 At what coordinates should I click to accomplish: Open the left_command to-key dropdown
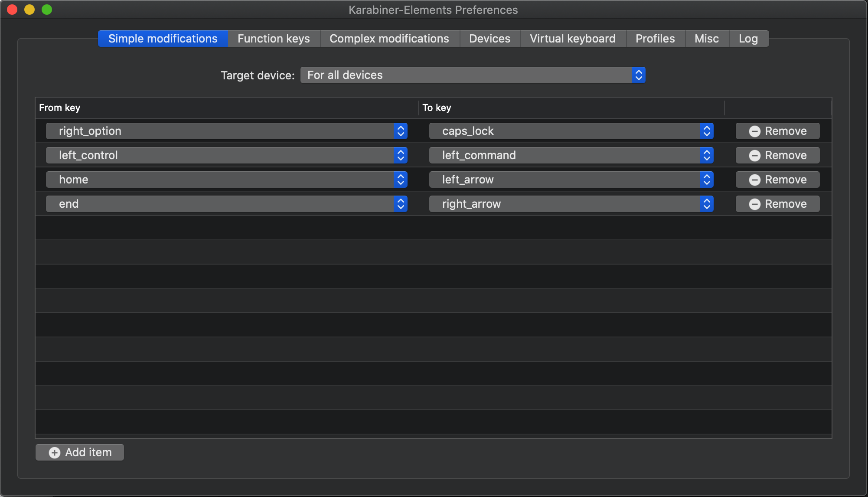571,155
